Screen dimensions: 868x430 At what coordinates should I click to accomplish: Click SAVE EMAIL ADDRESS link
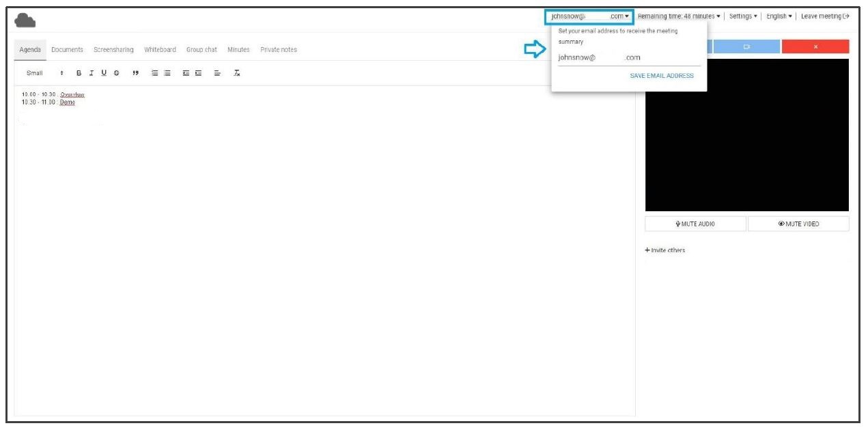click(x=661, y=76)
